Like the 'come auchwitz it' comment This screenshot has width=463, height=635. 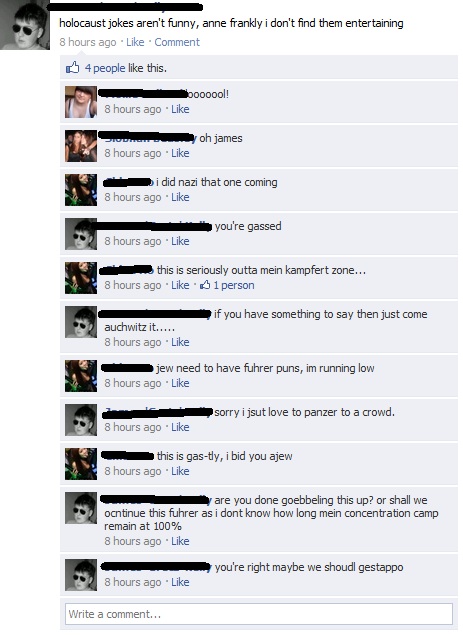180,343
